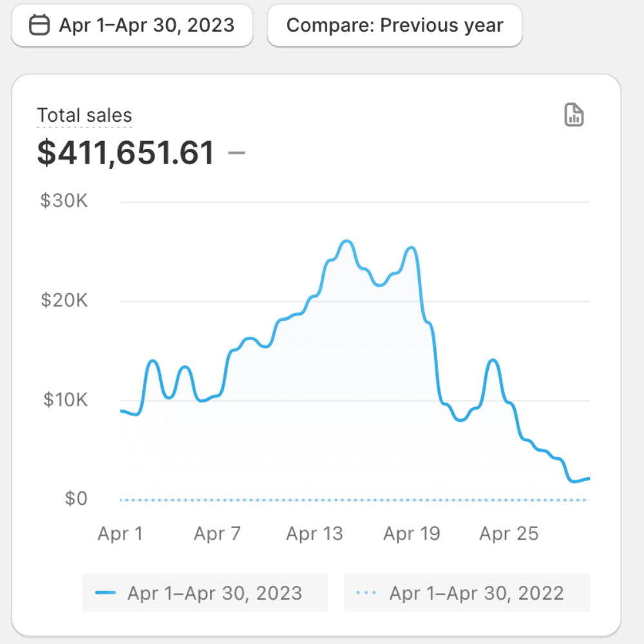644x644 pixels.
Task: Click the highest peak of the sales line
Action: (346, 241)
